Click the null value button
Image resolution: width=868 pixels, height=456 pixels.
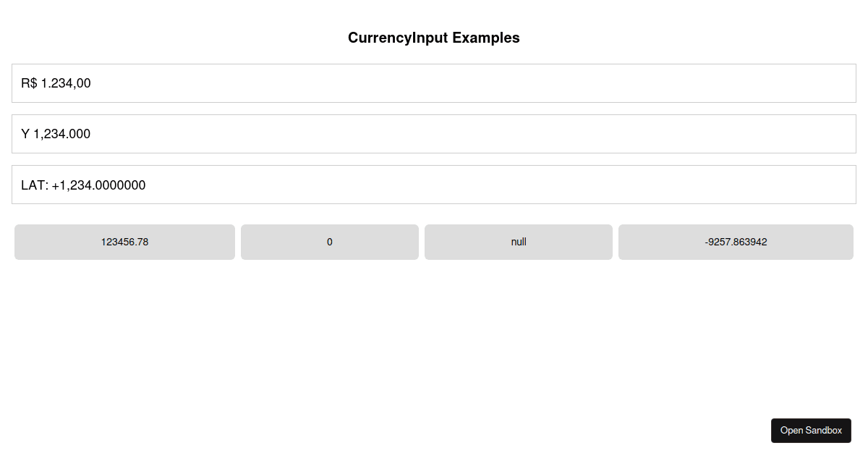click(519, 242)
